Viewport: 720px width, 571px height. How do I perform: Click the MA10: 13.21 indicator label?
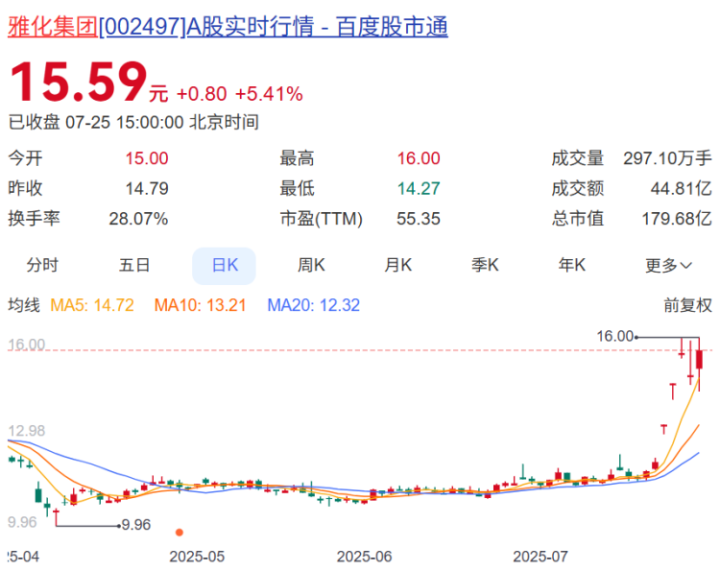pos(200,305)
